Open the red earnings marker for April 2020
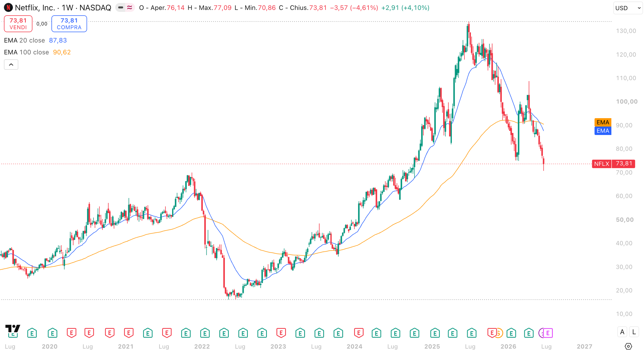Image resolution: width=644 pixels, height=353 pixels. 72,333
